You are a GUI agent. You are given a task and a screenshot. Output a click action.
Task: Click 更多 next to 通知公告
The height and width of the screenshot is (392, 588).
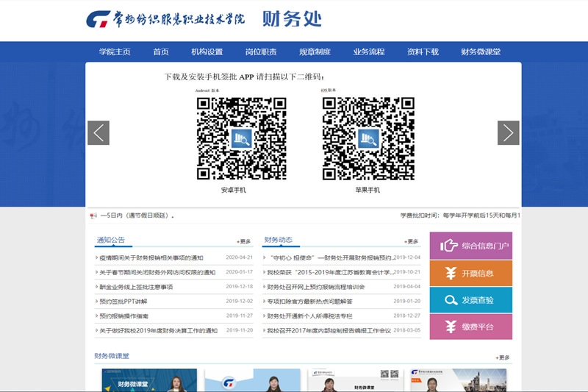point(244,241)
